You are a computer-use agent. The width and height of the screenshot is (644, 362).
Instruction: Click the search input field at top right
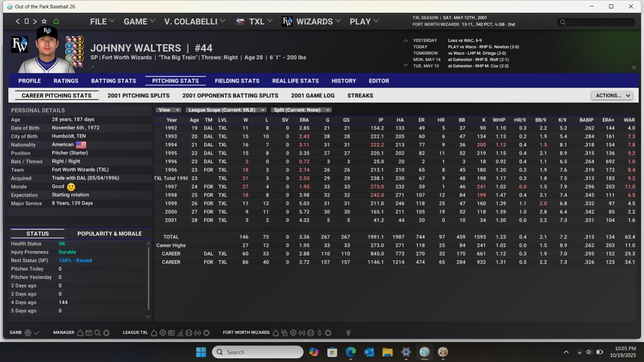coord(596,22)
